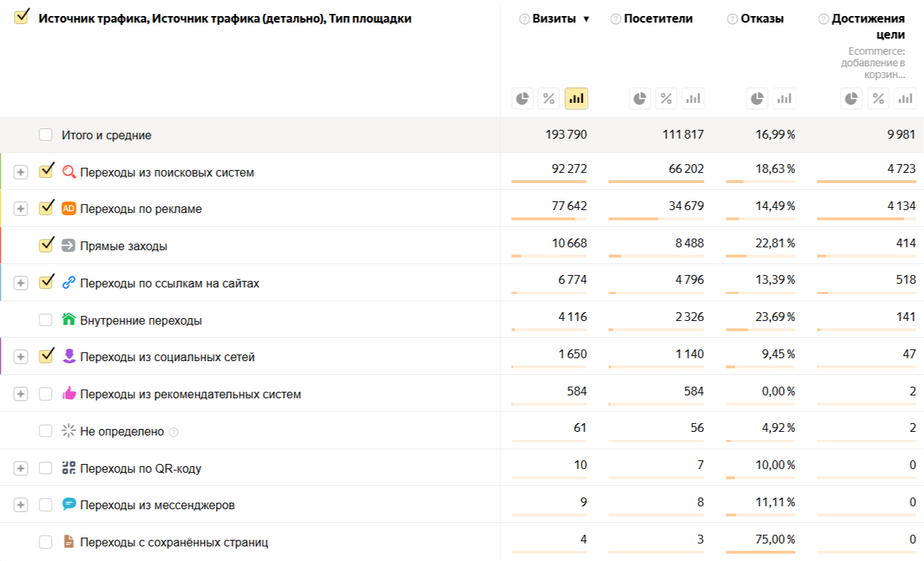
Task: Click question mark icon beside Отказы header
Action: pos(732,19)
